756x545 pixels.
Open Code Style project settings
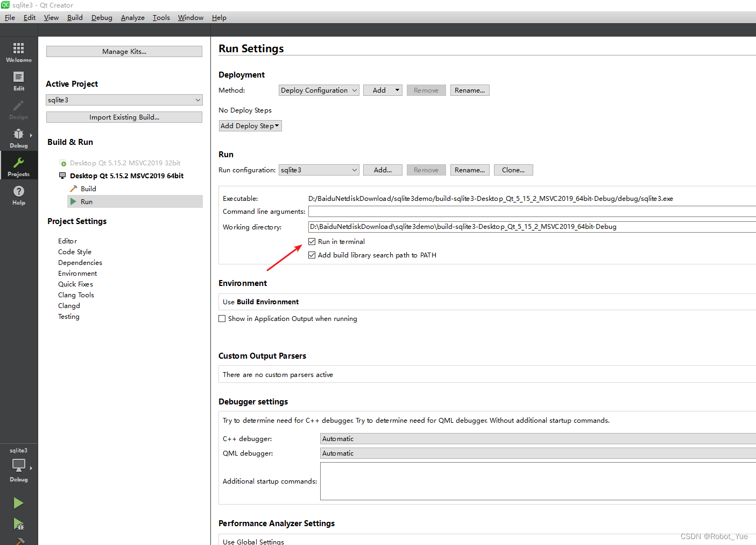point(75,251)
